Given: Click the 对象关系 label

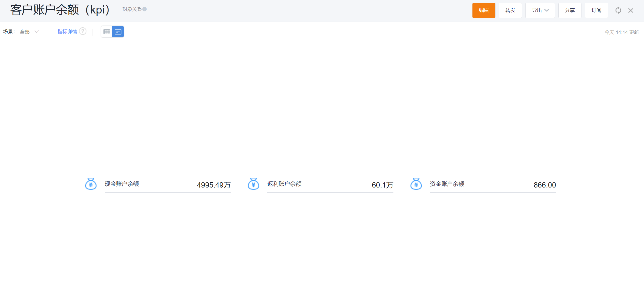Looking at the screenshot, I should coord(132,9).
